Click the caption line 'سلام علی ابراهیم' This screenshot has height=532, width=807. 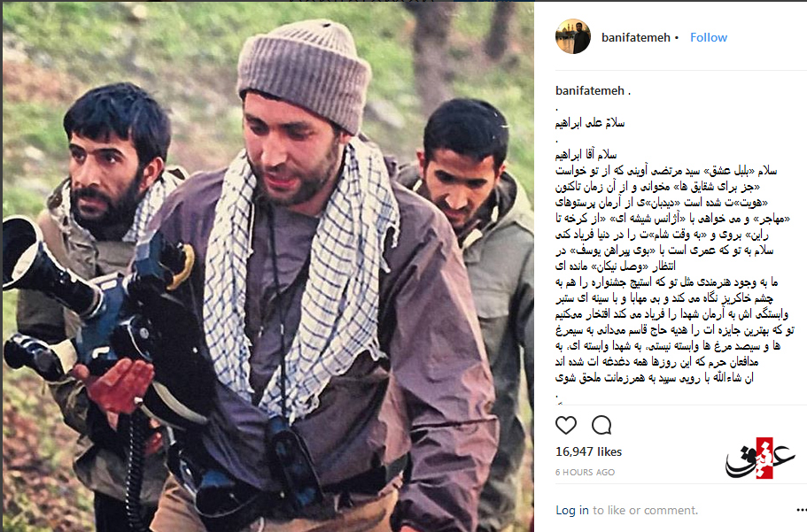tap(590, 123)
